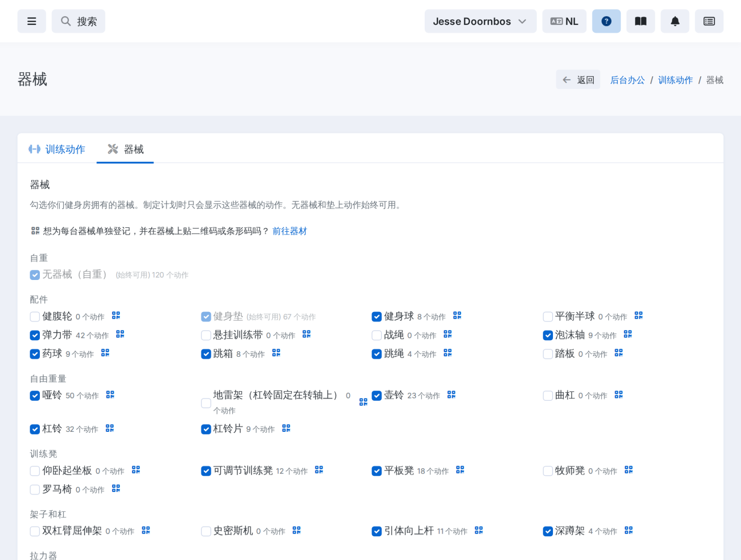The height and width of the screenshot is (560, 741).
Task: Expand the Jesse Doornbos account dropdown
Action: 480,21
